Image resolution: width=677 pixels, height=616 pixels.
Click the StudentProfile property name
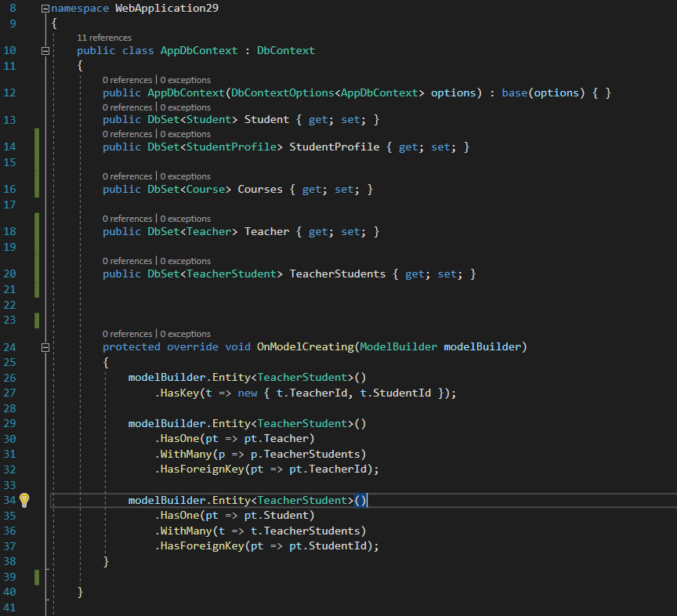pos(334,147)
